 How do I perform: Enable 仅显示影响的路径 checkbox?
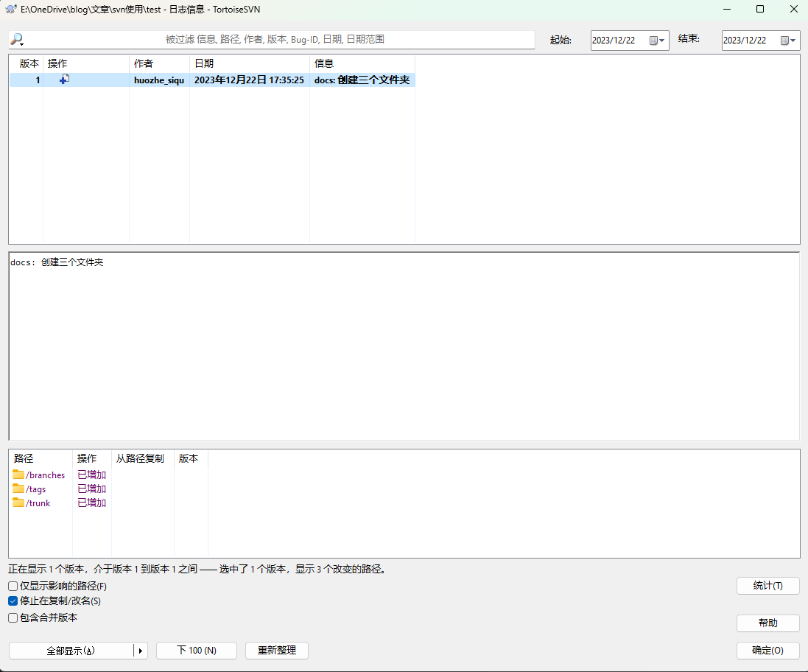pos(13,587)
